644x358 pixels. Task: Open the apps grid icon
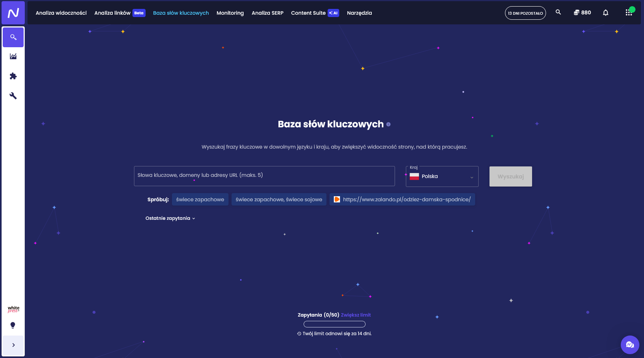[x=629, y=13]
